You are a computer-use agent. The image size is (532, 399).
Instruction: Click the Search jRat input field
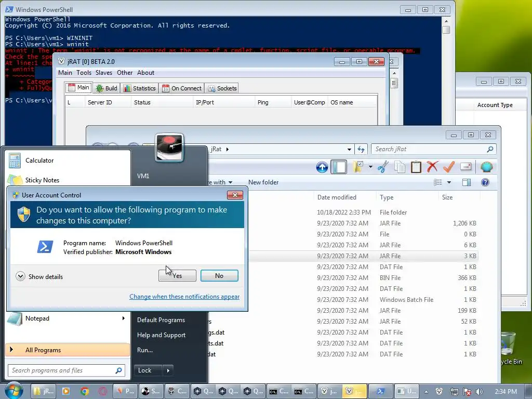(x=434, y=149)
